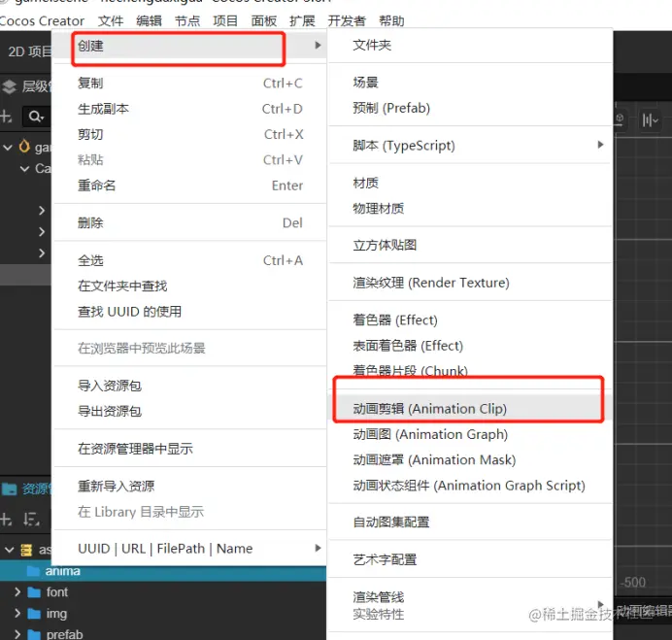Expand 脚本 (TypeScript) submenu arrow
672x640 pixels.
click(x=600, y=145)
